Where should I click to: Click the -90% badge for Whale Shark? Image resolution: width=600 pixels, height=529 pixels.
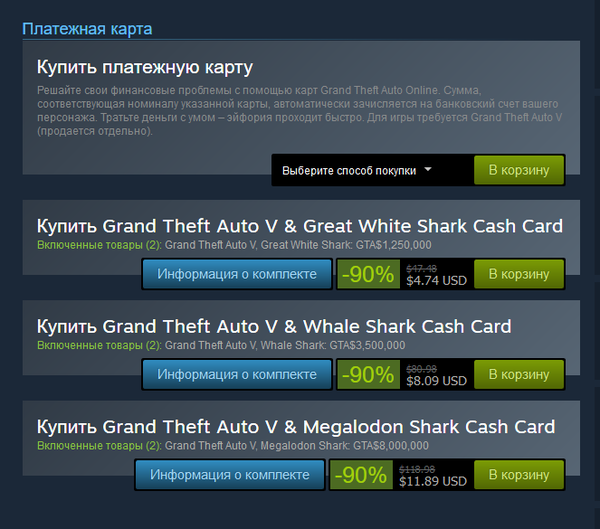(x=368, y=374)
